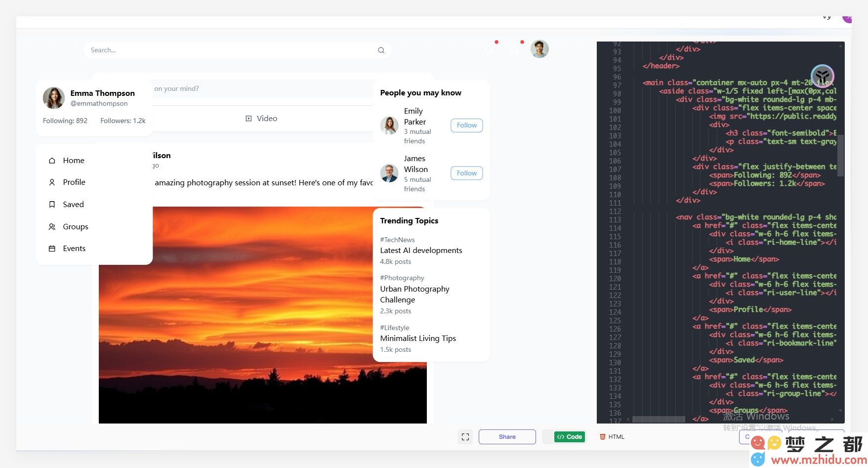Image resolution: width=868 pixels, height=468 pixels.
Task: Open the Home sidebar icon
Action: point(52,161)
